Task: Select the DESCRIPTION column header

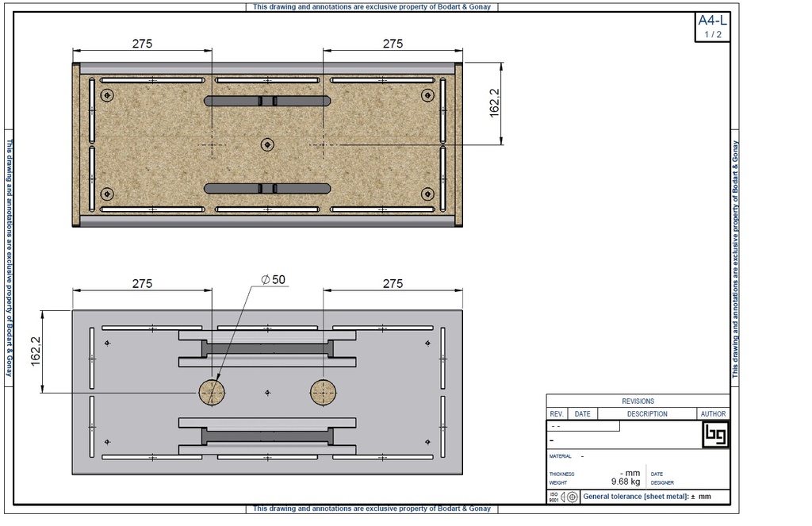Action: [x=647, y=414]
